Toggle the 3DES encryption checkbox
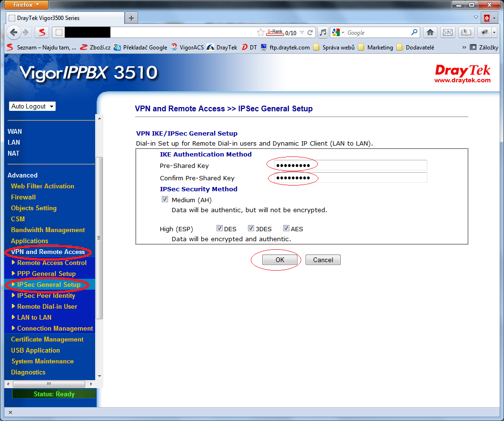Screen dimensions: 504x421 coord(251,228)
